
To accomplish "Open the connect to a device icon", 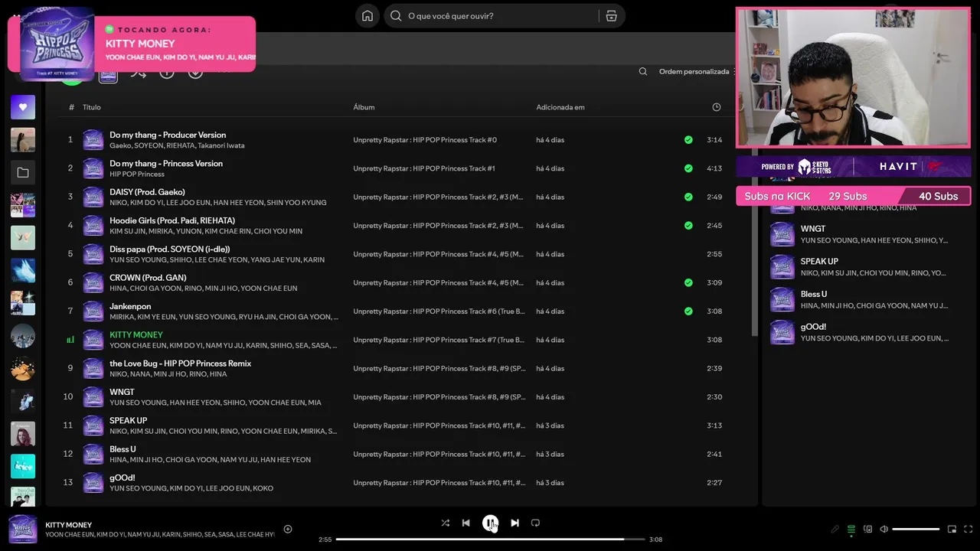I will pos(867,529).
